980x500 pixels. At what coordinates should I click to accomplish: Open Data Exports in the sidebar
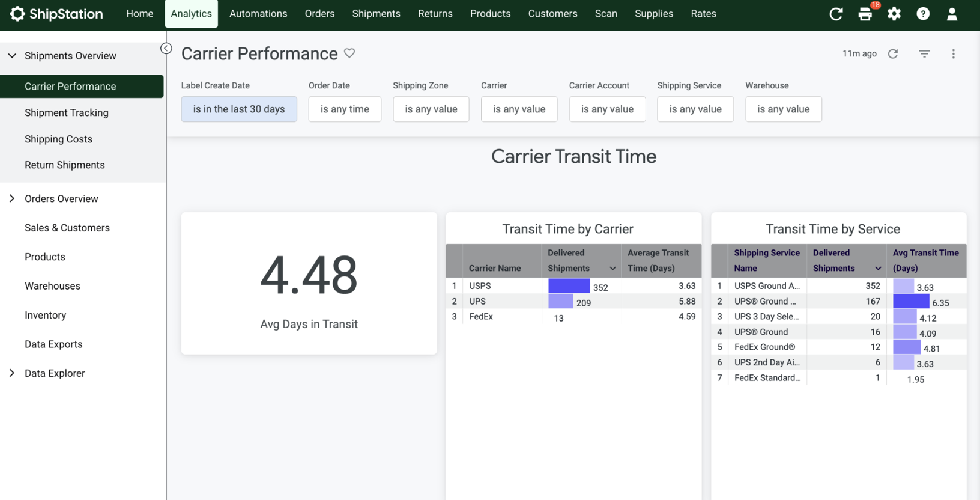coord(53,344)
